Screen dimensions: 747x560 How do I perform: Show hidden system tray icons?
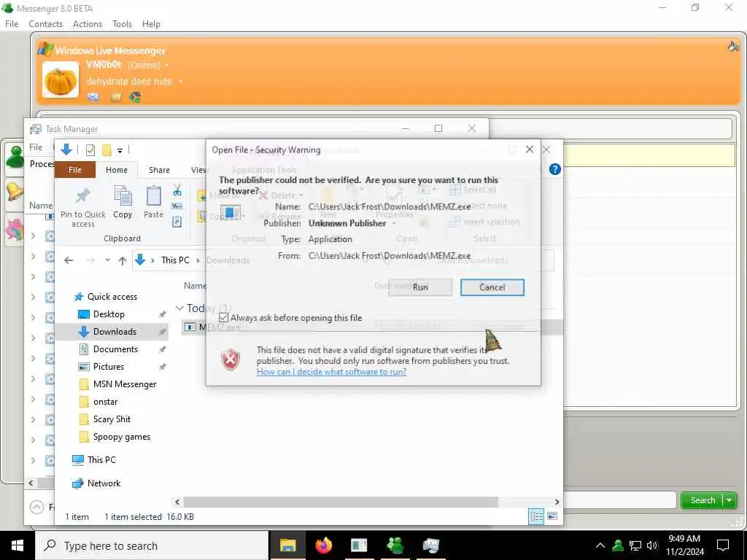click(600, 545)
